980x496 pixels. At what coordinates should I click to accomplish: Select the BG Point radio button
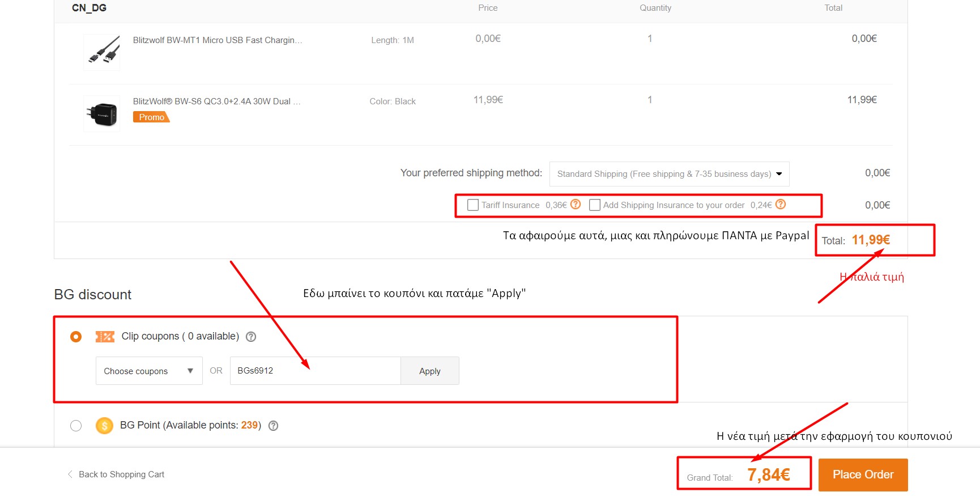pos(76,426)
